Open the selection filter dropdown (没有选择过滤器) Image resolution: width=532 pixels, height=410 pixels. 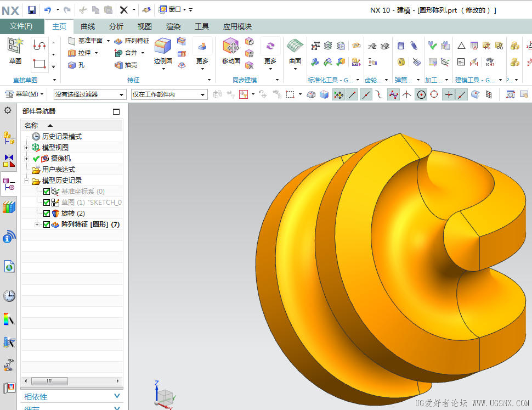(121, 95)
